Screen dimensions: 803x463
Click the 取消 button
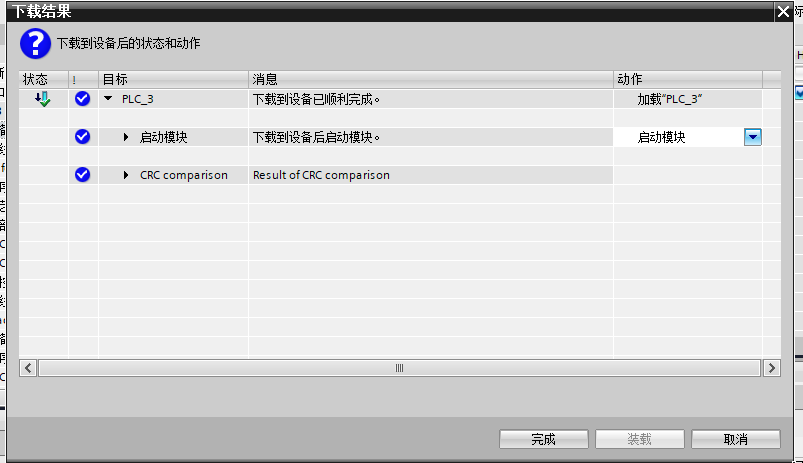(735, 439)
